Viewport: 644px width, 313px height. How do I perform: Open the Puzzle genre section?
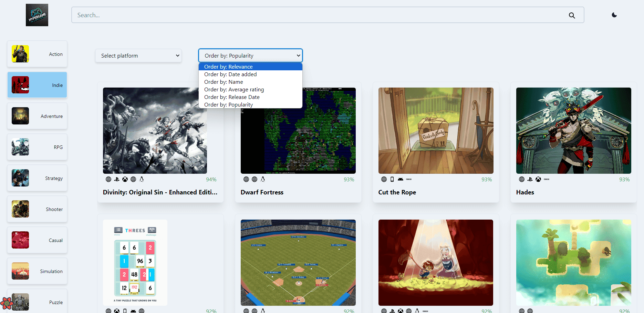37,302
